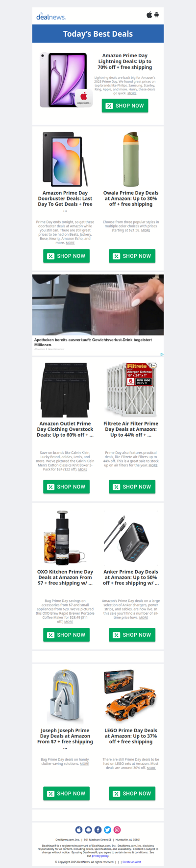Click the orange LEGO Technic car image
This screenshot has width=196, height=868.
click(130, 696)
